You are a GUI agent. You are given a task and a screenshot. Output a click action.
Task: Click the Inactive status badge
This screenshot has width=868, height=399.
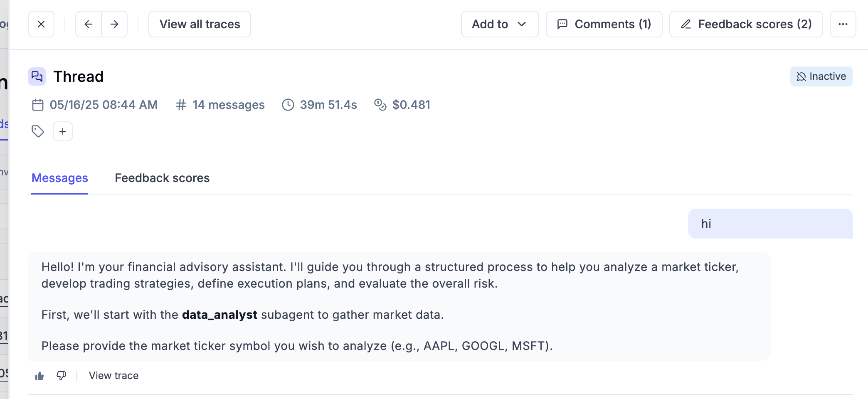click(821, 76)
